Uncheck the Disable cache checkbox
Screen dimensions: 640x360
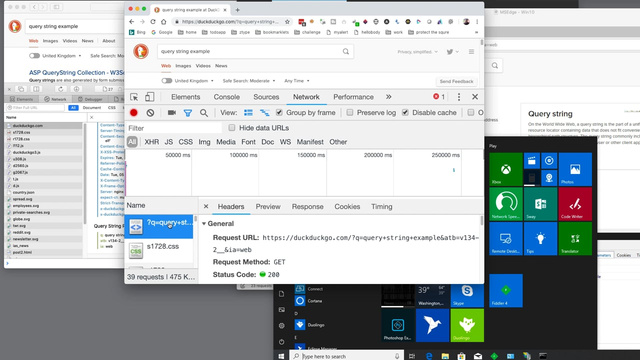405,112
